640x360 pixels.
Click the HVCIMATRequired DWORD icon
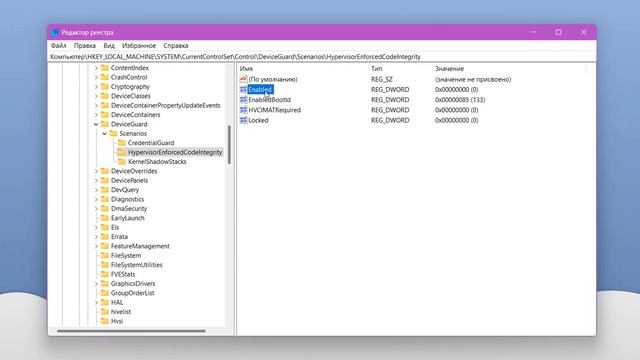point(243,110)
